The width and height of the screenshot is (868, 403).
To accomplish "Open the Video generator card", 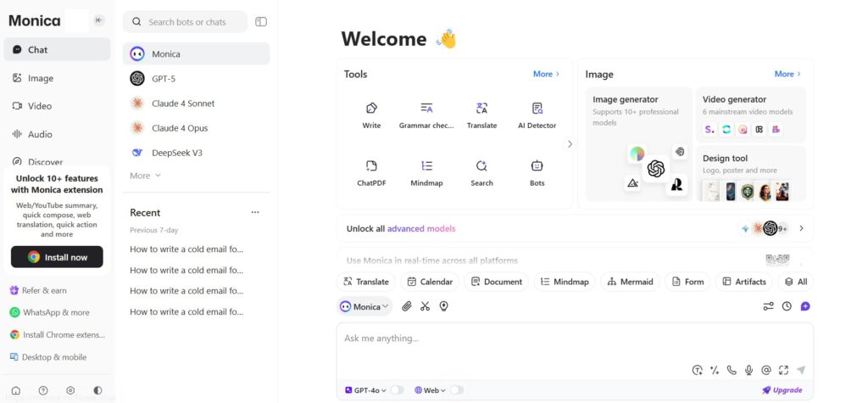I will point(751,115).
